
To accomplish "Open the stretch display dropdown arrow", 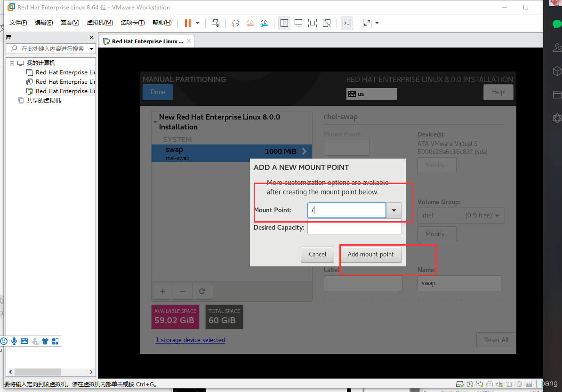I will point(377,23).
